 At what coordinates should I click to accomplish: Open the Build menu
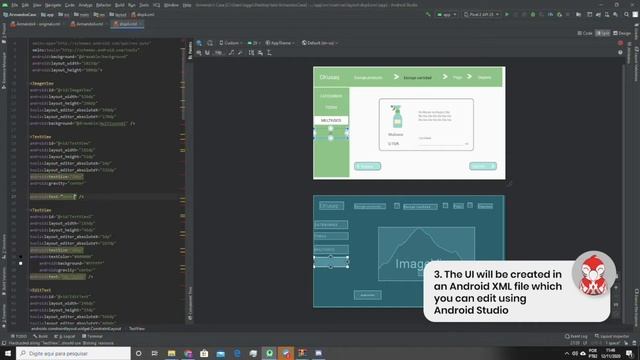pyautogui.click(x=120, y=5)
